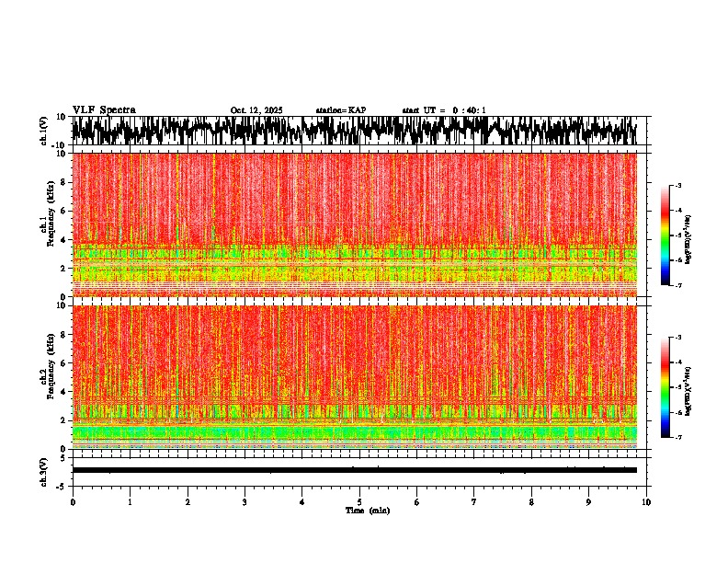This screenshot has width=728, height=563.
Task: Click the 'VLF Spectra' plot title
Action: point(104,110)
